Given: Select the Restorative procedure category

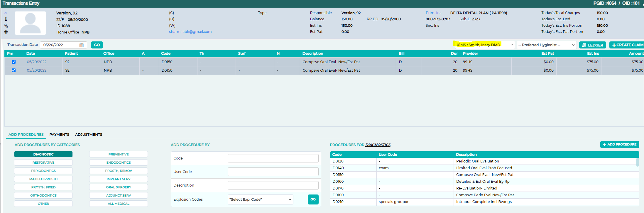Looking at the screenshot, I should point(43,162).
